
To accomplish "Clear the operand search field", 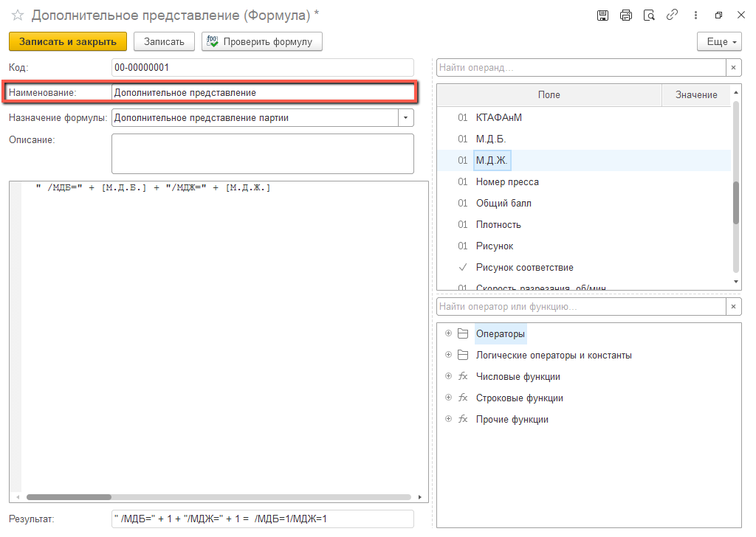I will pyautogui.click(x=734, y=68).
